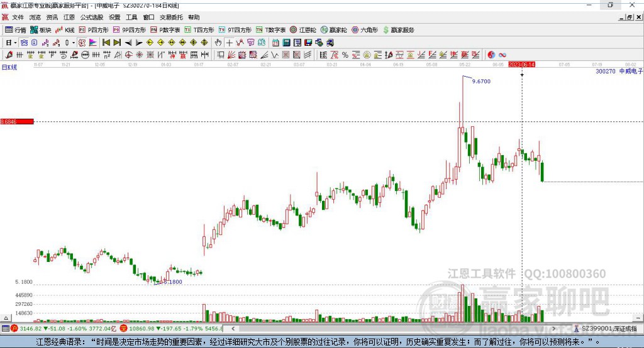Click the highlighted 2023-06-14 date marker

521,65
